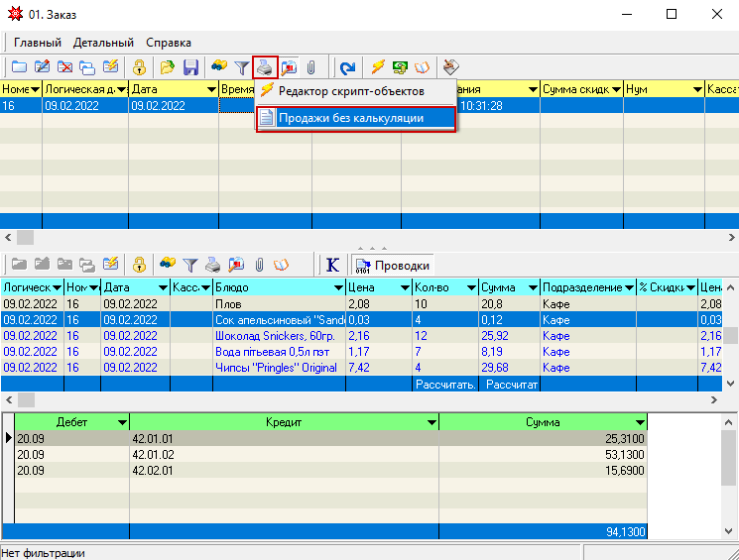Click the Проводки button
Image resolution: width=739 pixels, height=560 pixels.
click(x=393, y=266)
